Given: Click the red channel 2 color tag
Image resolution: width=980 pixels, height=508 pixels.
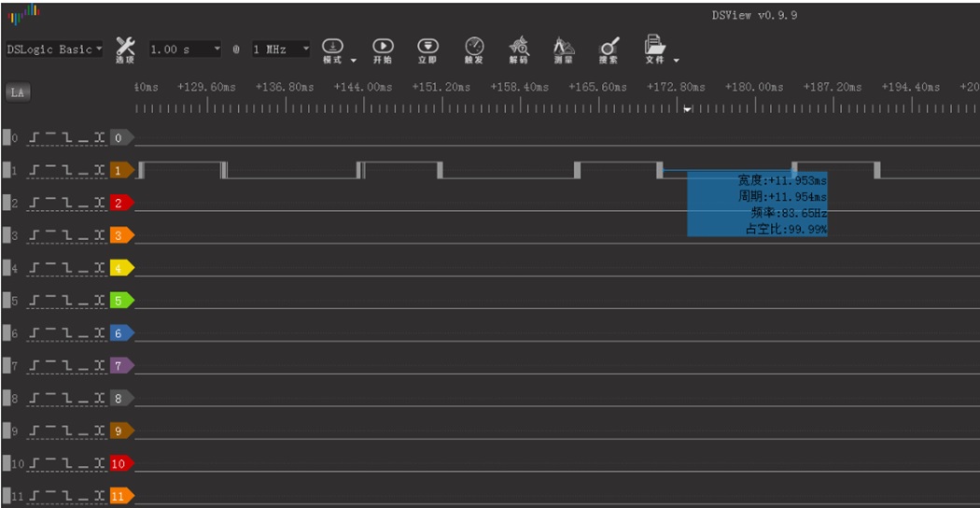Looking at the screenshot, I should [x=120, y=203].
